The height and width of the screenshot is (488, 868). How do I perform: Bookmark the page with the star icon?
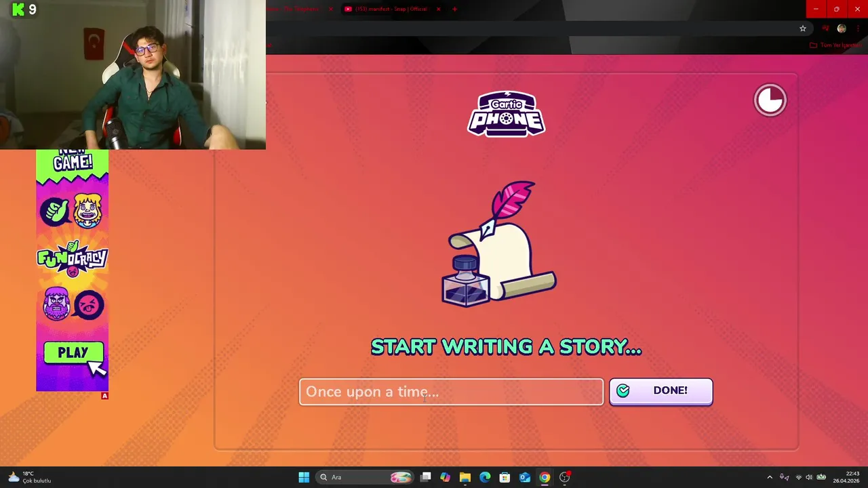tap(803, 28)
